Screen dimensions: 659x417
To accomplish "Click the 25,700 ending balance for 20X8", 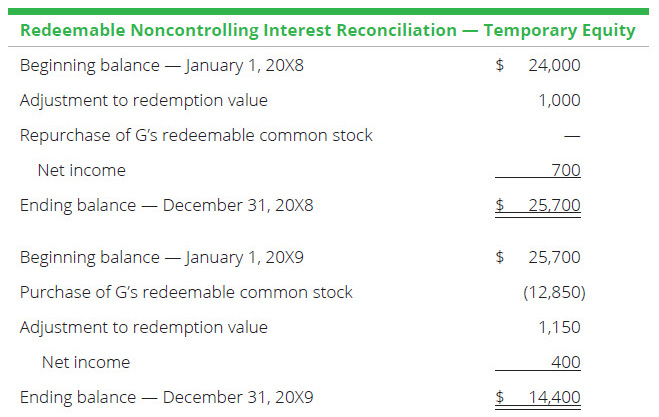I will (553, 206).
